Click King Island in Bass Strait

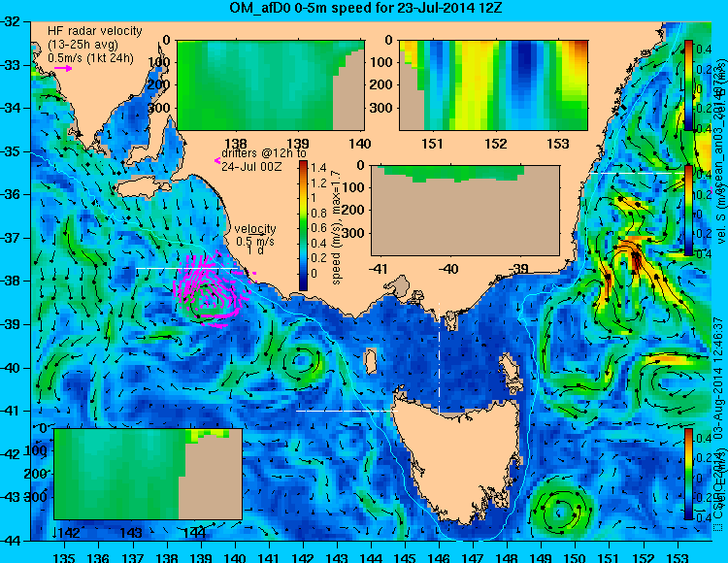point(370,361)
